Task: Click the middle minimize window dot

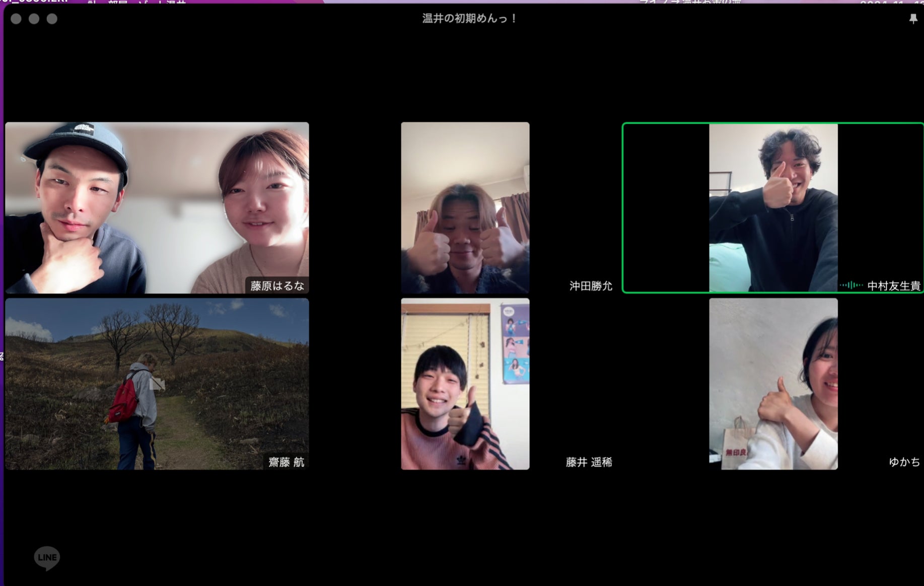Action: (34, 19)
